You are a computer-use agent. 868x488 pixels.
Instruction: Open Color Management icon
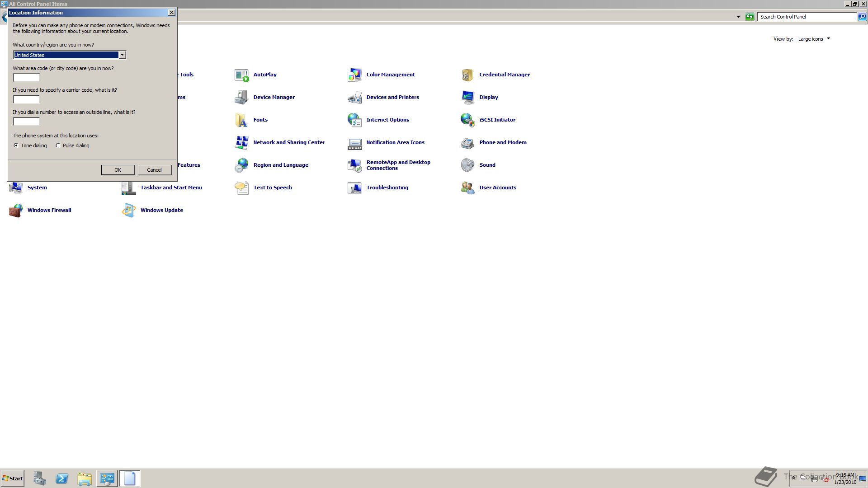[x=355, y=75]
